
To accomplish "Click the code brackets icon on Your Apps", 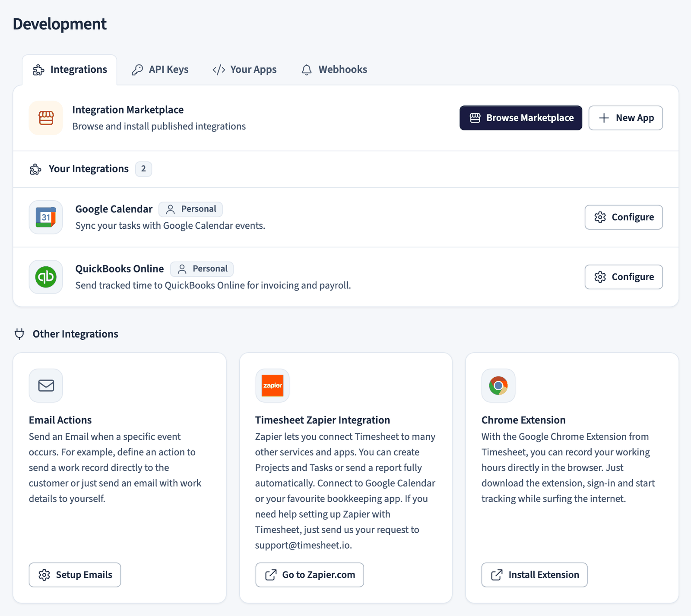I will [x=219, y=70].
